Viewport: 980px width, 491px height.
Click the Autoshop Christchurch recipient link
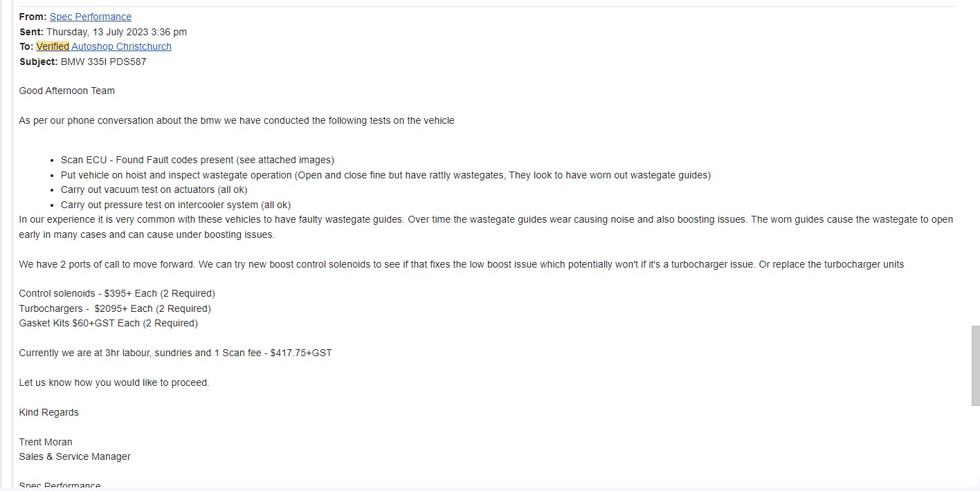[121, 46]
